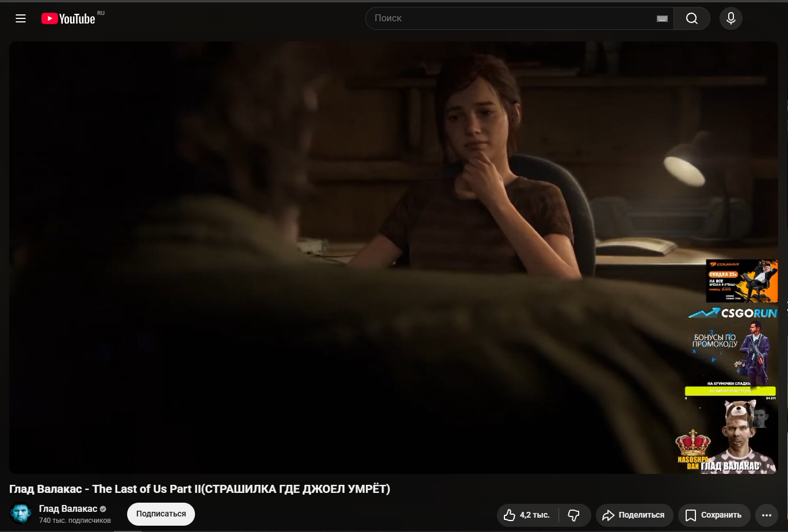Click the '740 тыс. подписчиков' count
Viewport: 788px width, 532px height.
coord(75,520)
